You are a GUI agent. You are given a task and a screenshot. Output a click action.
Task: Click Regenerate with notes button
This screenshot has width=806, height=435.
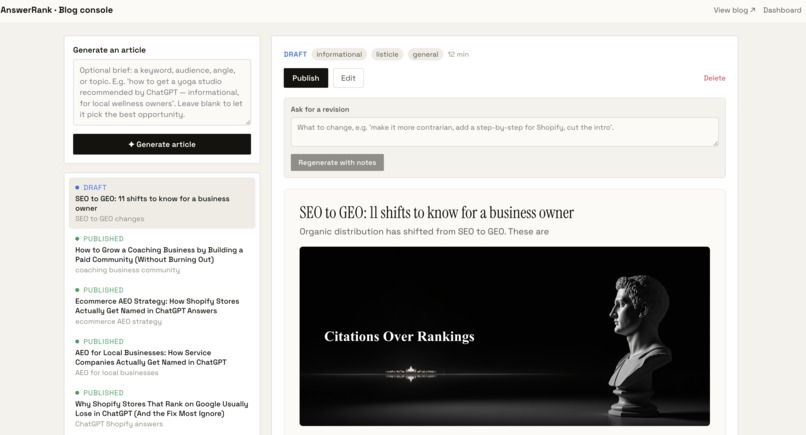(337, 162)
